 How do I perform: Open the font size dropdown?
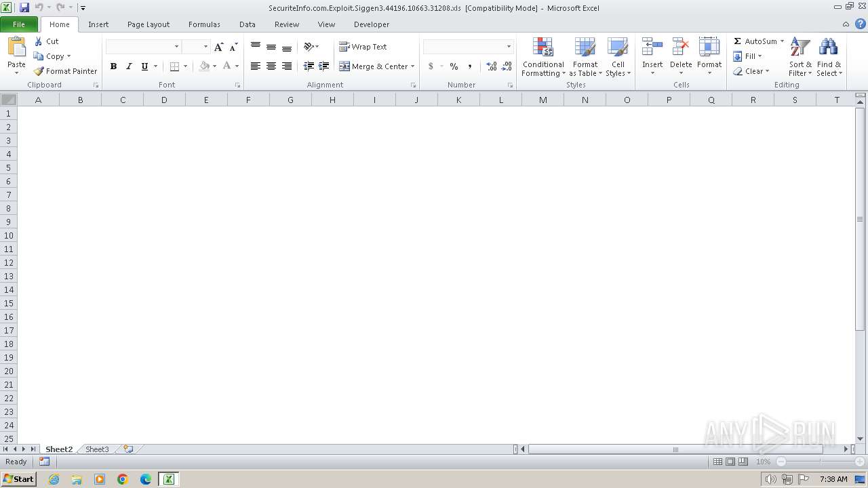point(205,47)
